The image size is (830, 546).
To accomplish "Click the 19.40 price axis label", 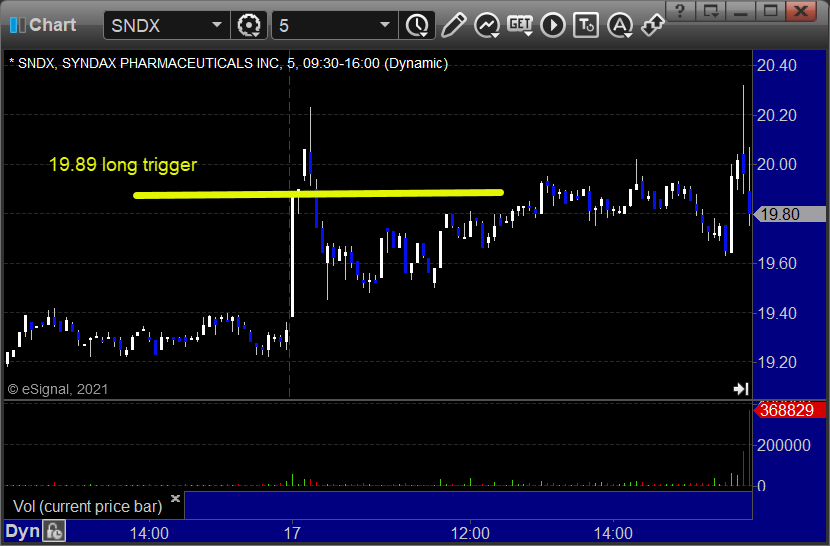I will (777, 313).
